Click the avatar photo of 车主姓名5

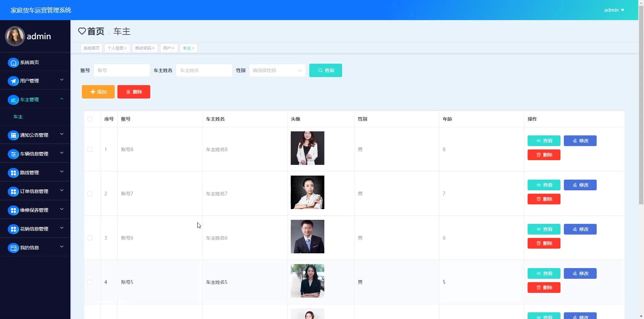point(308,281)
